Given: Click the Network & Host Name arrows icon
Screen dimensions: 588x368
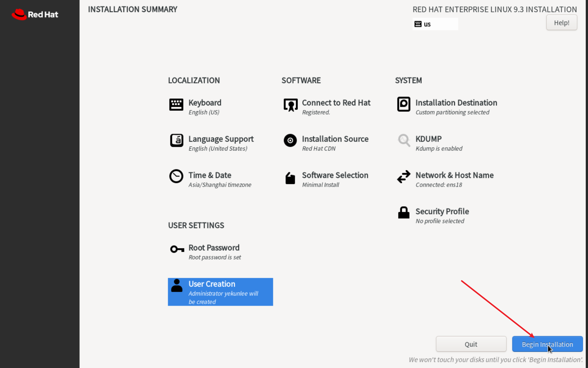Looking at the screenshot, I should 403,176.
